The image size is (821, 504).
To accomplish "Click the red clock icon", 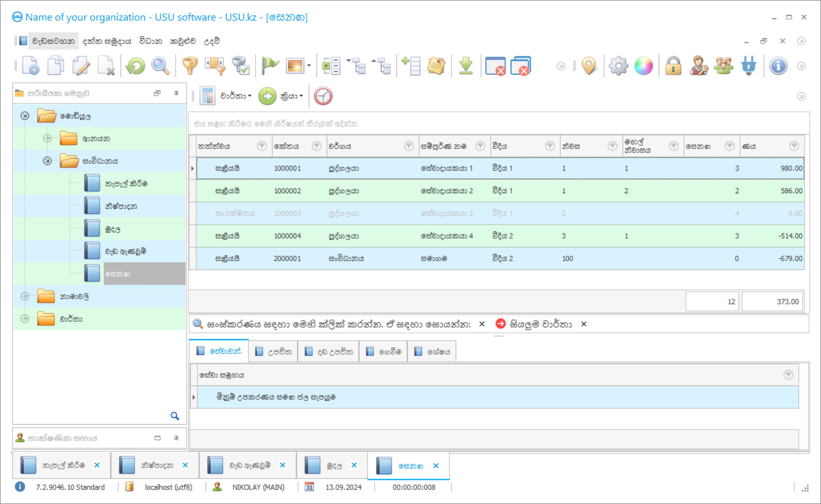I will pyautogui.click(x=323, y=96).
